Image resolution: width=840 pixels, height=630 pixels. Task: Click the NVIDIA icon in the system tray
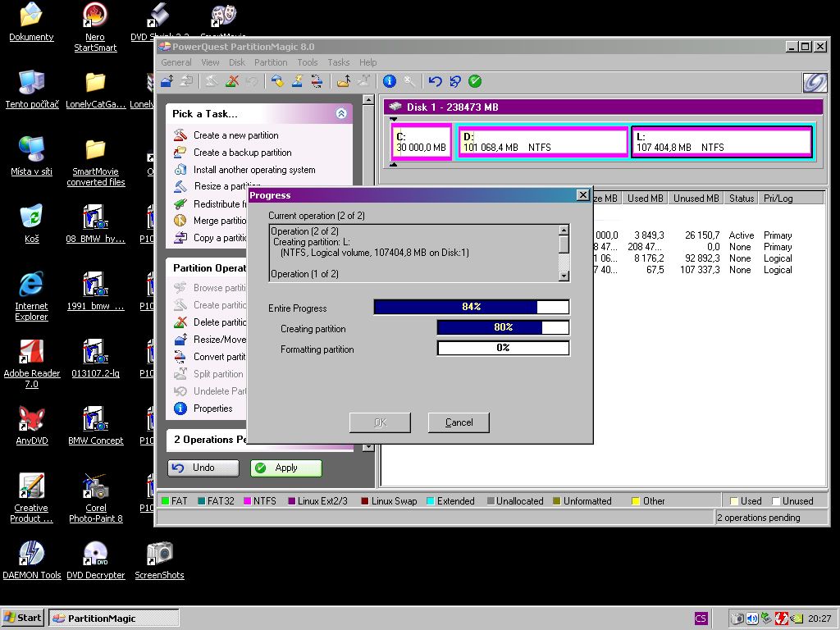click(796, 619)
